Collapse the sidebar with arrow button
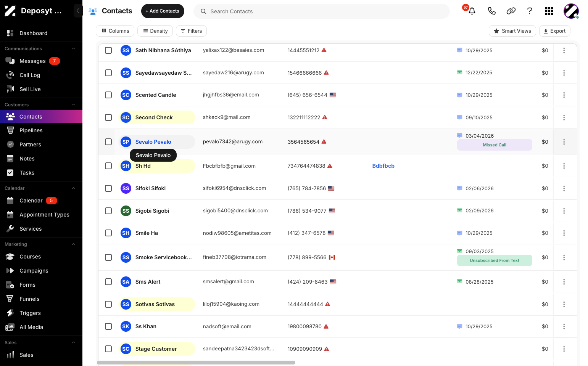This screenshot has height=366, width=588. pyautogui.click(x=78, y=11)
